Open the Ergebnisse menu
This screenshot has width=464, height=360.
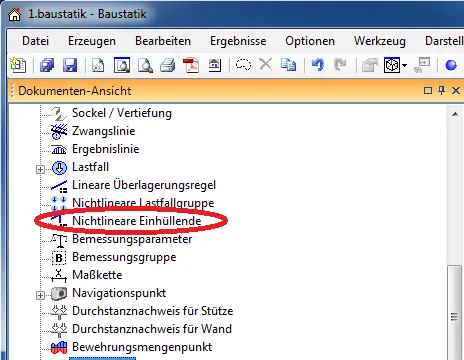pos(238,41)
